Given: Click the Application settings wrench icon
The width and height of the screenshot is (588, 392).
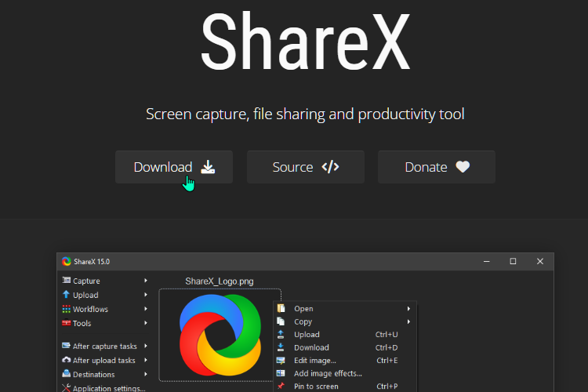Looking at the screenshot, I should pyautogui.click(x=67, y=388).
